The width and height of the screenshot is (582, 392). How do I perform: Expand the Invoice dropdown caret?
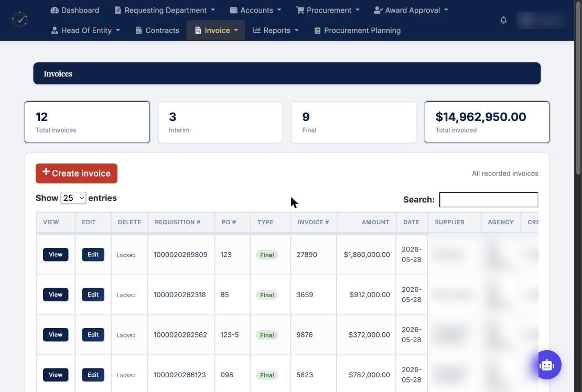tap(236, 30)
